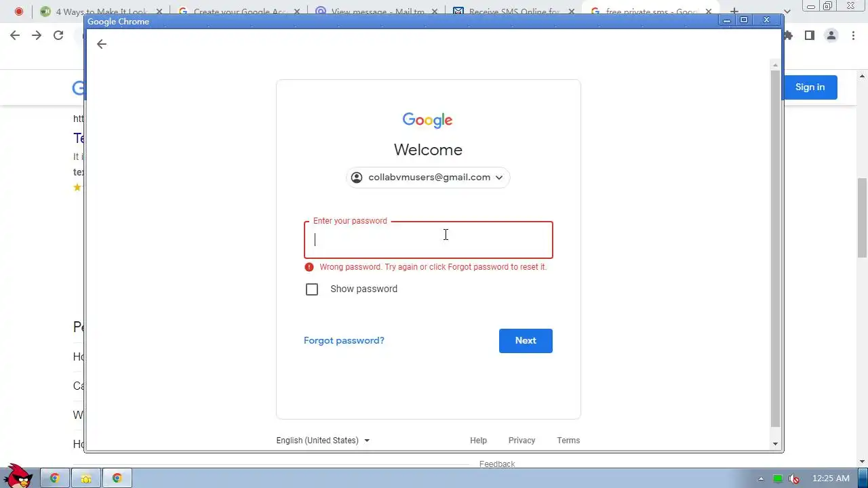Close the 'free private sms' tab
Screen dimensions: 868x488
[708, 12]
